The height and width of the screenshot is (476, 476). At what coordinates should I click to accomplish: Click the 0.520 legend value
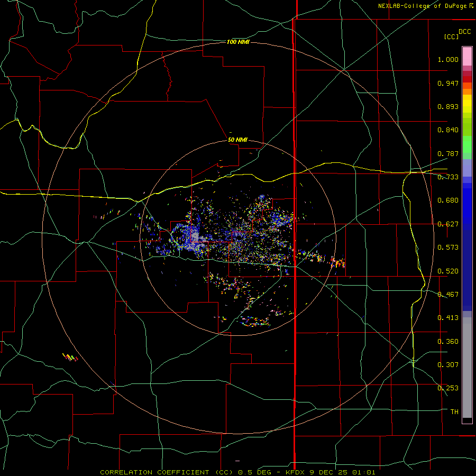[x=448, y=271]
